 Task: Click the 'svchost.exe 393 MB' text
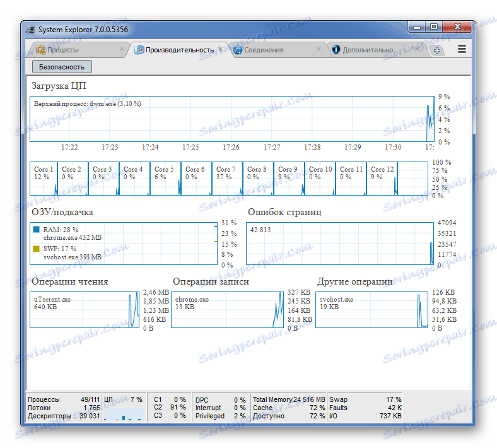click(x=73, y=257)
